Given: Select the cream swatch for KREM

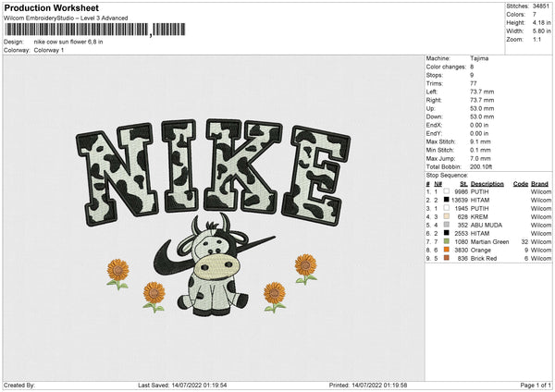Looking at the screenshot, I should click(x=447, y=216).
